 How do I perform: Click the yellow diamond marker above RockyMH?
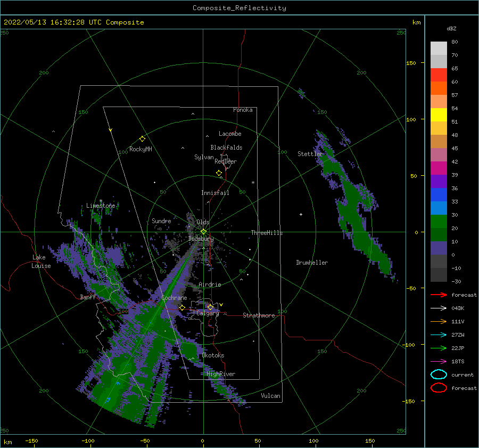(x=142, y=139)
